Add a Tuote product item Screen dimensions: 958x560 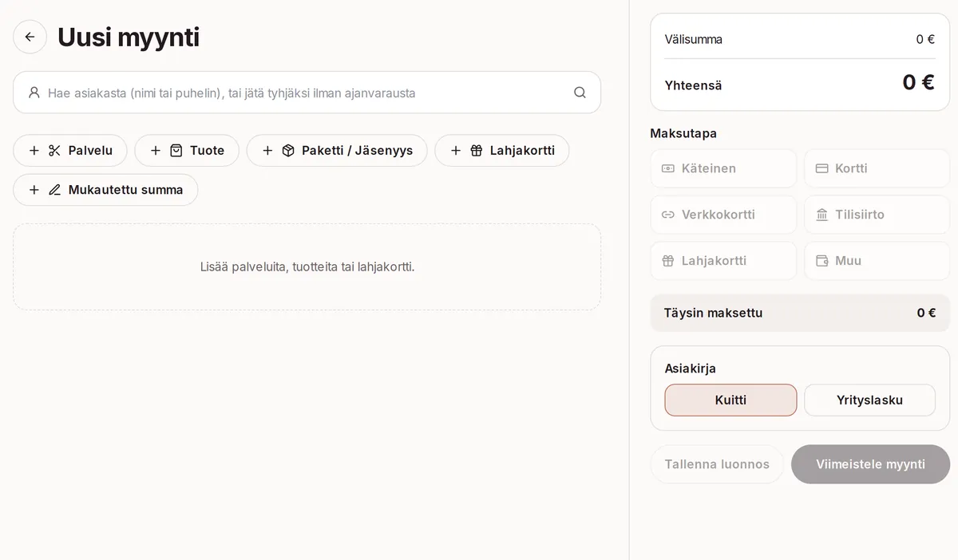(187, 150)
